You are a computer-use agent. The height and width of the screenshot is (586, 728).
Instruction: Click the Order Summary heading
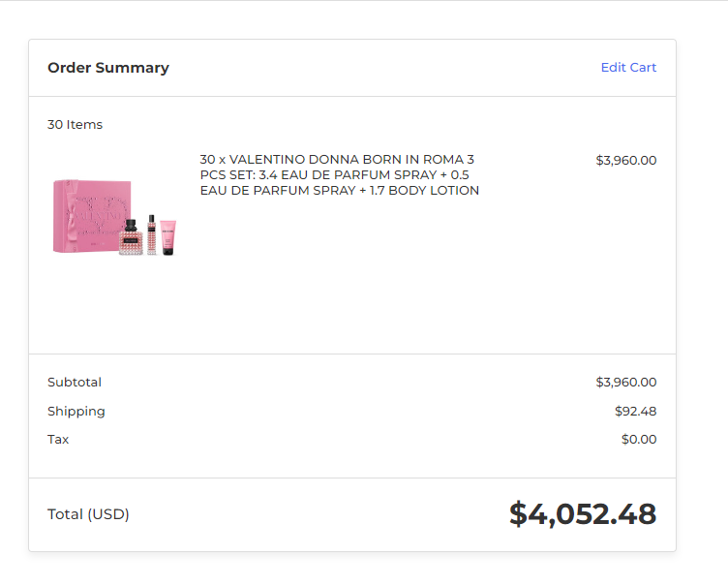tap(108, 68)
